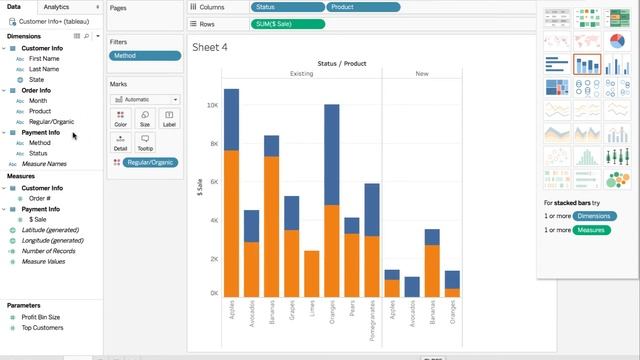Screen dimensions: 640x360
Task: Select the text table chart in Show Me
Action: [557, 18]
